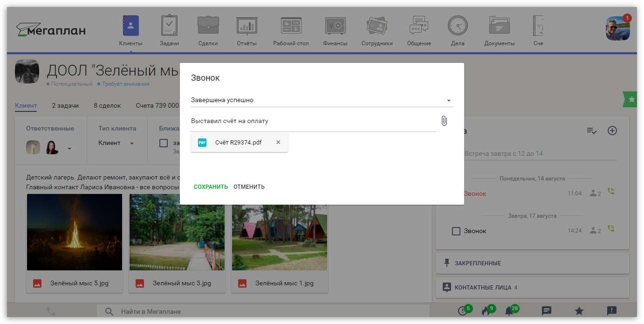Open the Сделки briefcase icon
Screen dimensions: 644x324
pos(208,25)
